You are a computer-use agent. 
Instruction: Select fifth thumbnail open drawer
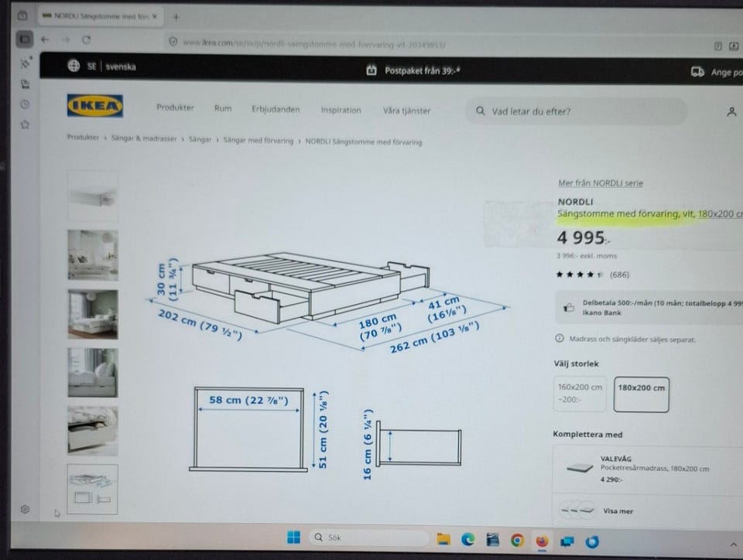(93, 430)
